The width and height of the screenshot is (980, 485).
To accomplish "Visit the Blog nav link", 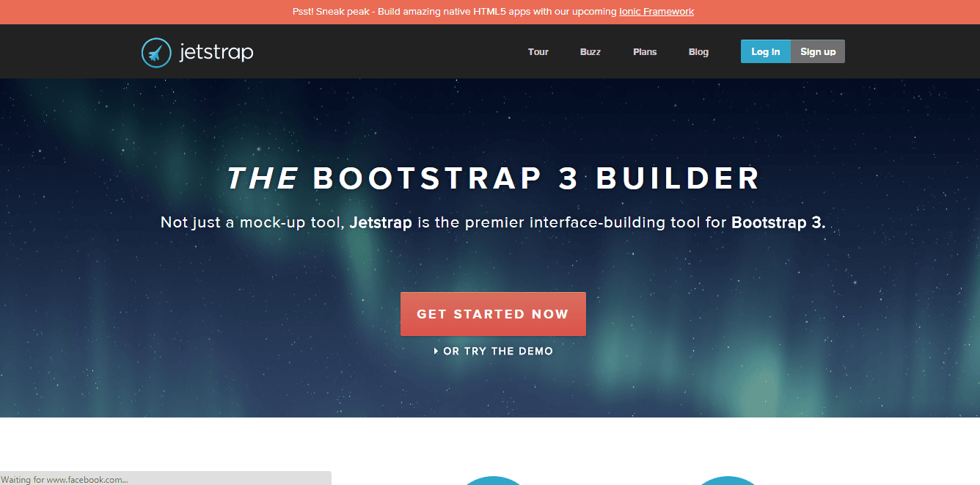I will pyautogui.click(x=699, y=52).
